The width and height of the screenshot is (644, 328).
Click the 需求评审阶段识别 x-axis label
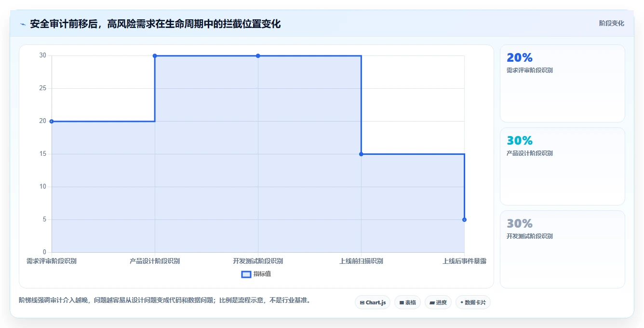point(52,261)
